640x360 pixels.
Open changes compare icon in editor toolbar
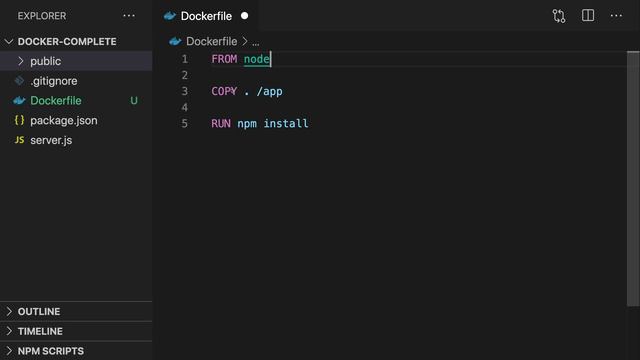(x=559, y=16)
